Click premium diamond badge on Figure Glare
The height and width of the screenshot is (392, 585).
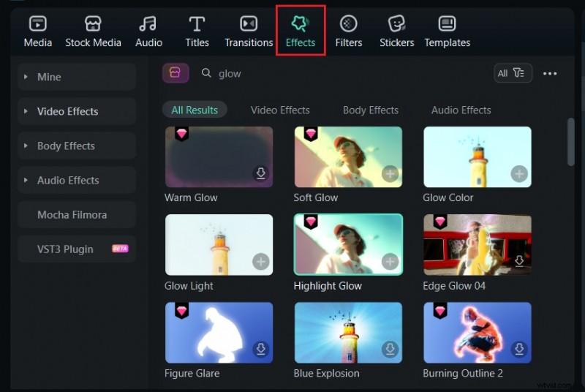click(x=181, y=310)
